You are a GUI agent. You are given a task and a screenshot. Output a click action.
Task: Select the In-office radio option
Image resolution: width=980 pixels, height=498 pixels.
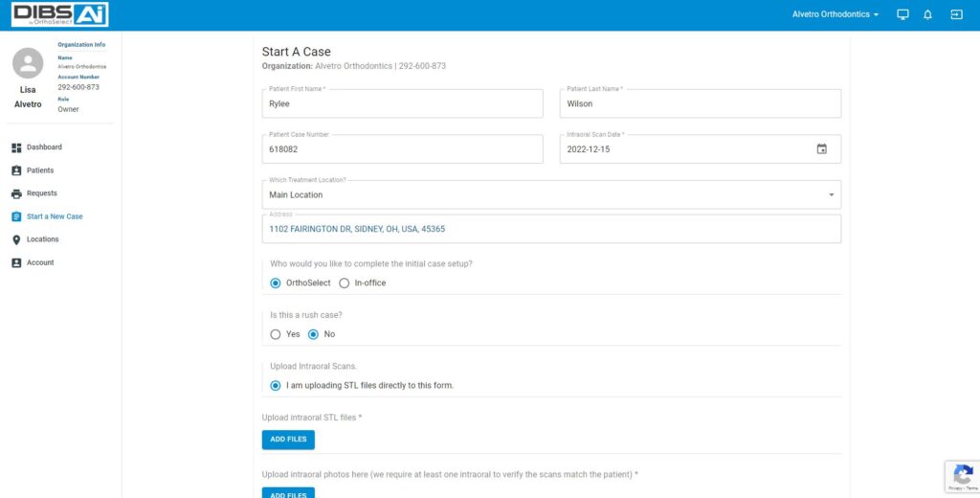(x=345, y=283)
